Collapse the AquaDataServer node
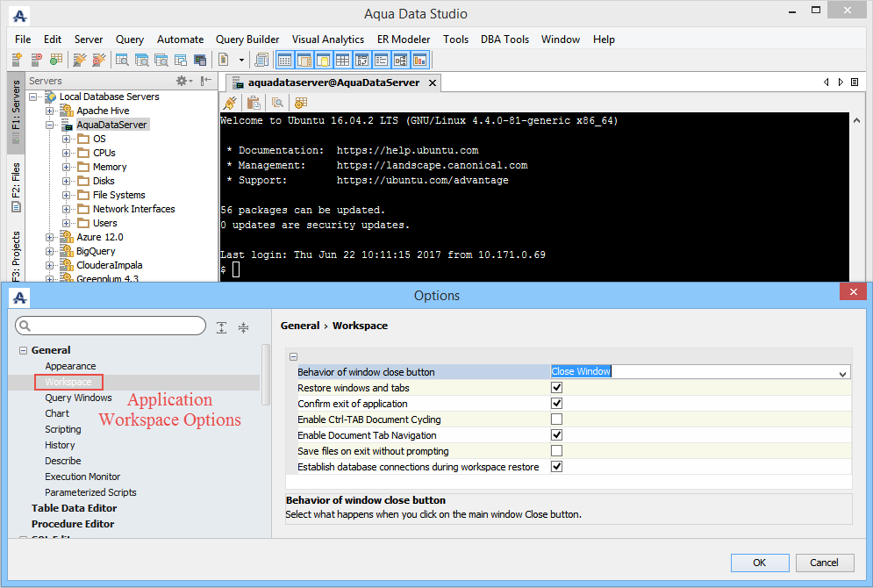Image resolution: width=873 pixels, height=588 pixels. [49, 125]
